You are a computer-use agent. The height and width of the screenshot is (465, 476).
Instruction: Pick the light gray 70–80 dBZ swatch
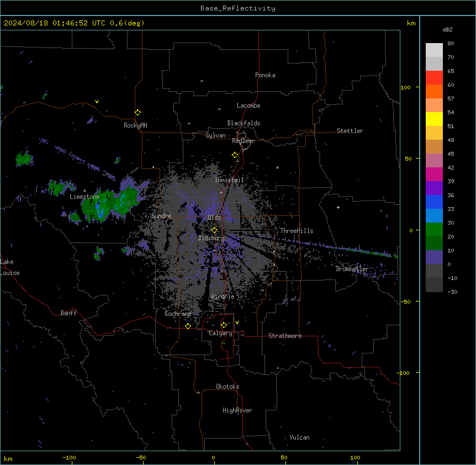[x=434, y=50]
